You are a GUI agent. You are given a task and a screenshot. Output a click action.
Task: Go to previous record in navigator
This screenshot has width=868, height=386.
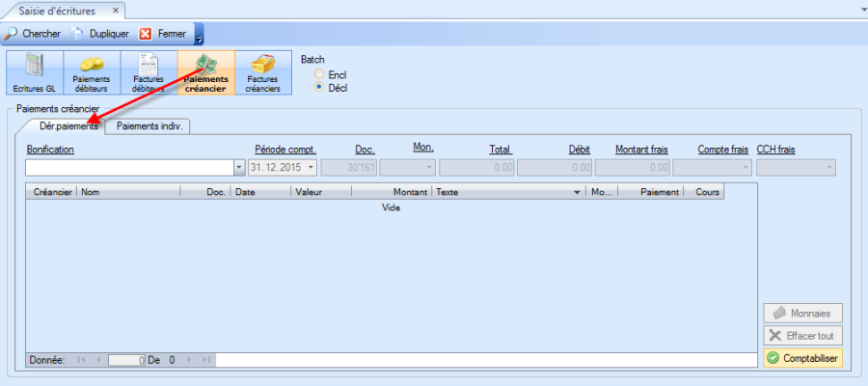click(98, 360)
